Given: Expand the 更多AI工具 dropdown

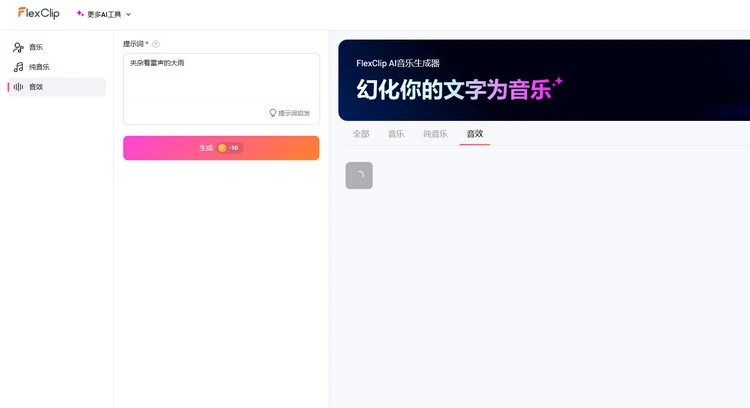Looking at the screenshot, I should pyautogui.click(x=104, y=14).
